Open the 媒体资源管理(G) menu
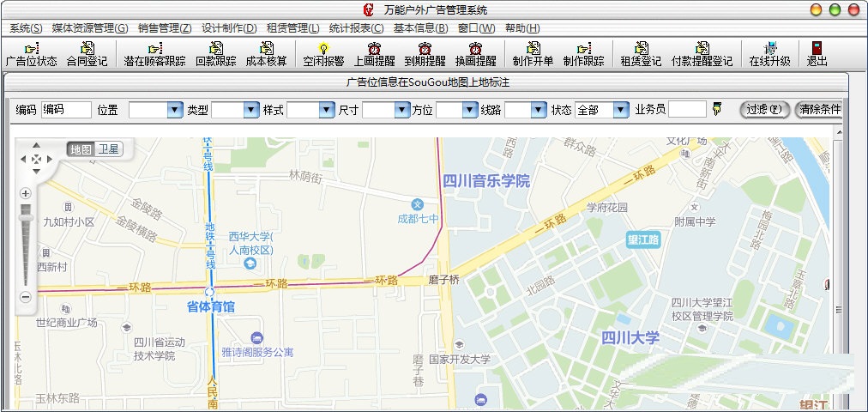The height and width of the screenshot is (412, 868). tap(90, 28)
